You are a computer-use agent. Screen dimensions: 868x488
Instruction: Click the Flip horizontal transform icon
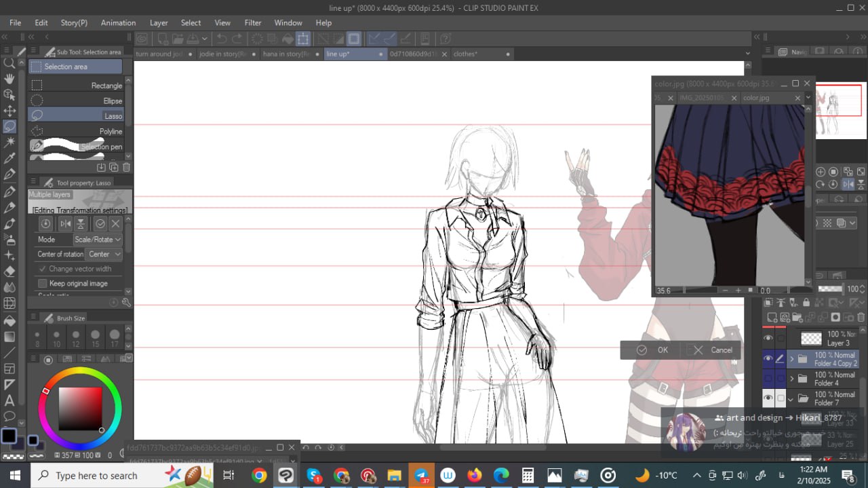pyautogui.click(x=65, y=223)
